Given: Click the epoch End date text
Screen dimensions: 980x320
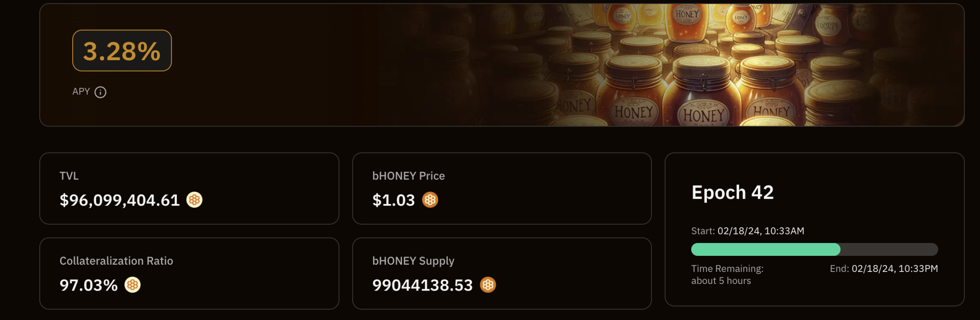Looking at the screenshot, I should point(884,269).
